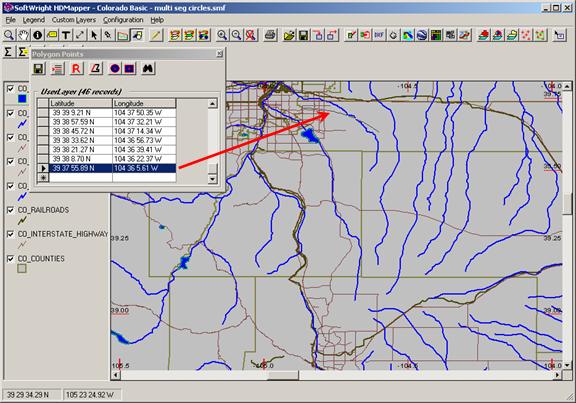Select the Pan hand tool
The width and height of the screenshot is (576, 403).
(x=23, y=35)
